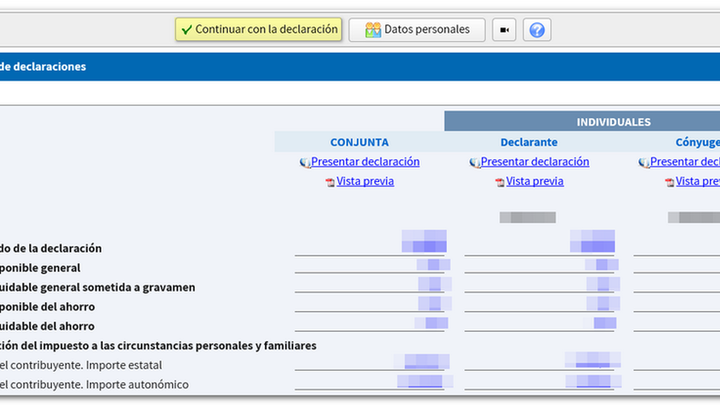The image size is (720, 405).
Task: Click the globe icon beside CONJUNTA Presentar declaración
Action: point(305,163)
